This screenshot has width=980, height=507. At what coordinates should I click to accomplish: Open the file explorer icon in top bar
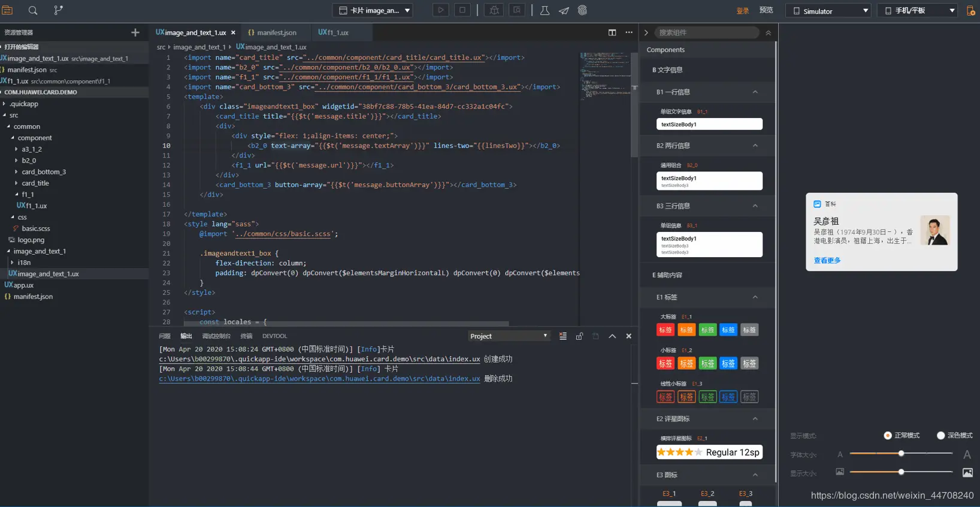7,10
